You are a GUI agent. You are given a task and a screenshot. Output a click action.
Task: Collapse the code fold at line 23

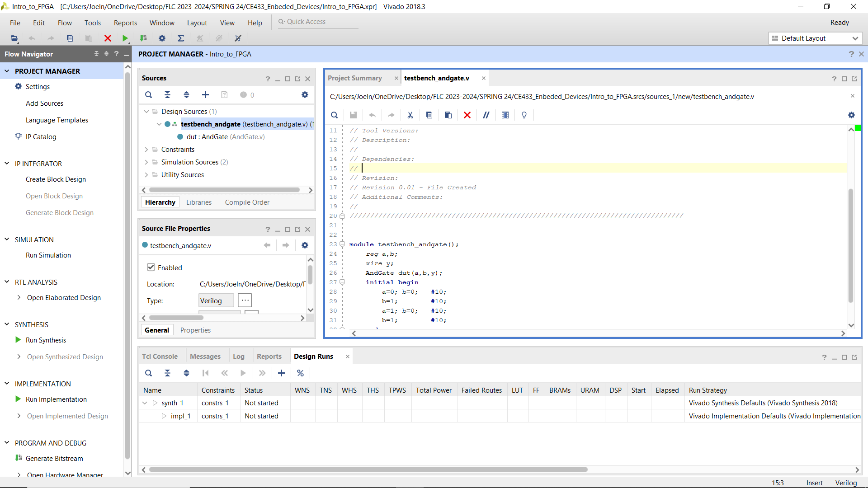coord(342,244)
